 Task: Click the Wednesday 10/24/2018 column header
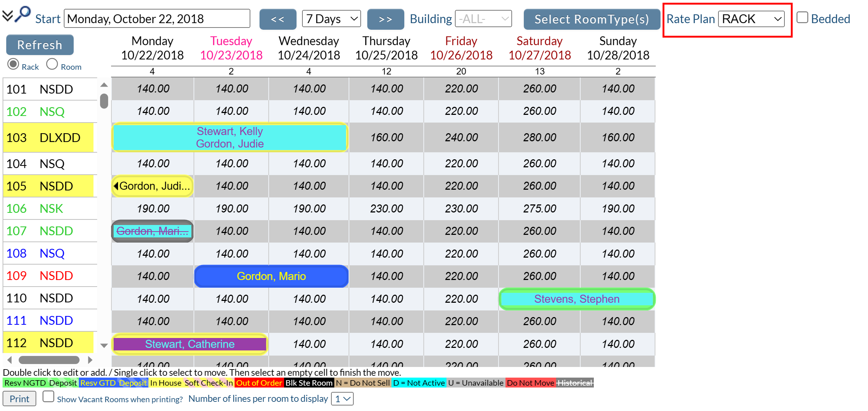point(309,48)
